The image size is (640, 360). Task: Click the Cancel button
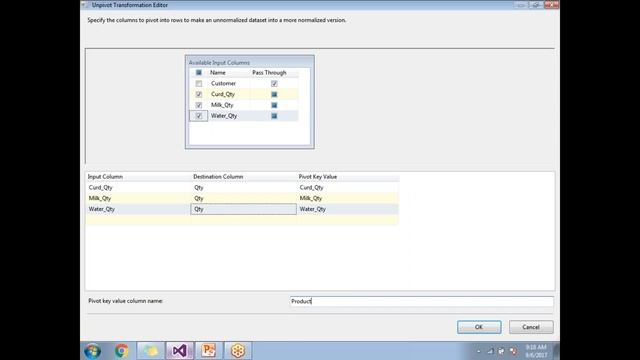coord(531,327)
